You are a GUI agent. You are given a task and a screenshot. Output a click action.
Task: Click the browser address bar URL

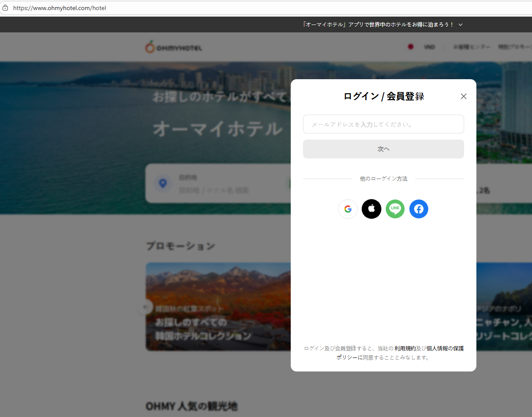(x=60, y=8)
